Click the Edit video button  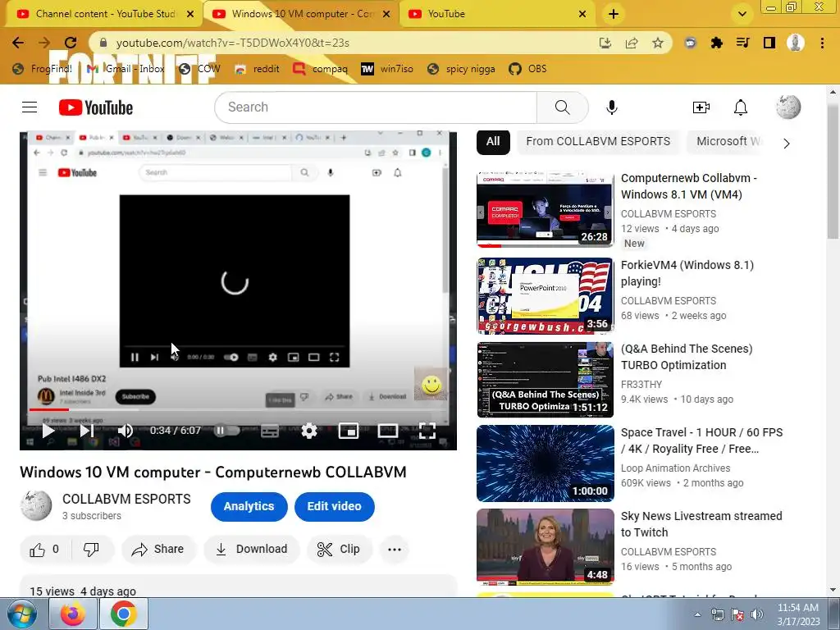point(335,506)
